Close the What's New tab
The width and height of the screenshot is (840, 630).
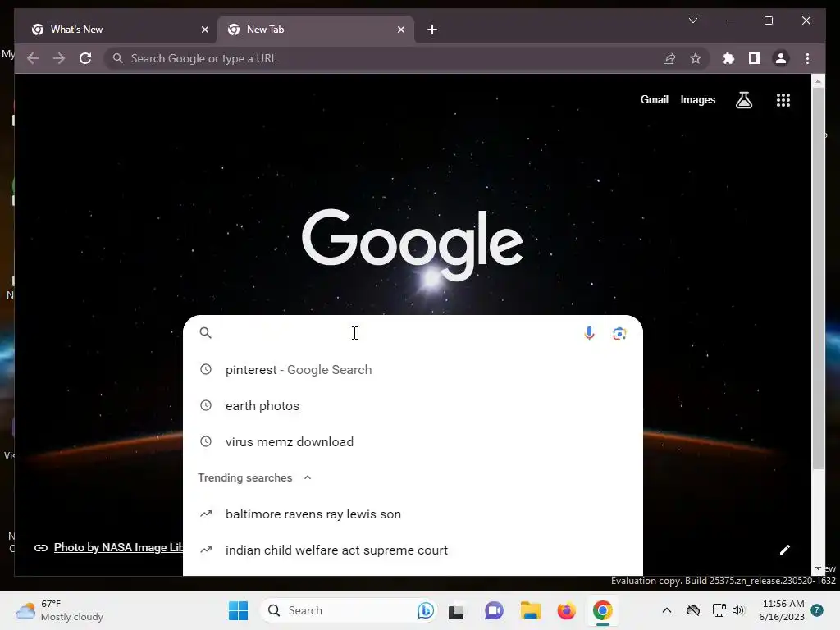click(x=204, y=30)
